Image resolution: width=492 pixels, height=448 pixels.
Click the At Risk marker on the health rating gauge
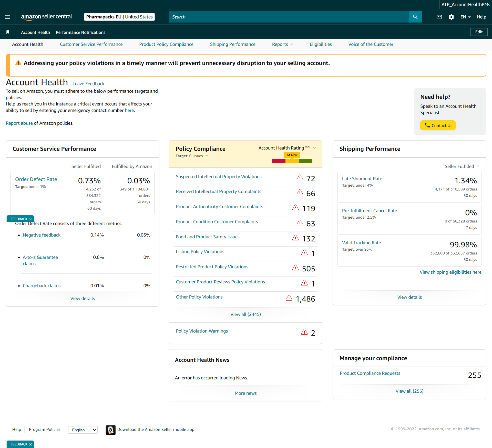(x=292, y=155)
